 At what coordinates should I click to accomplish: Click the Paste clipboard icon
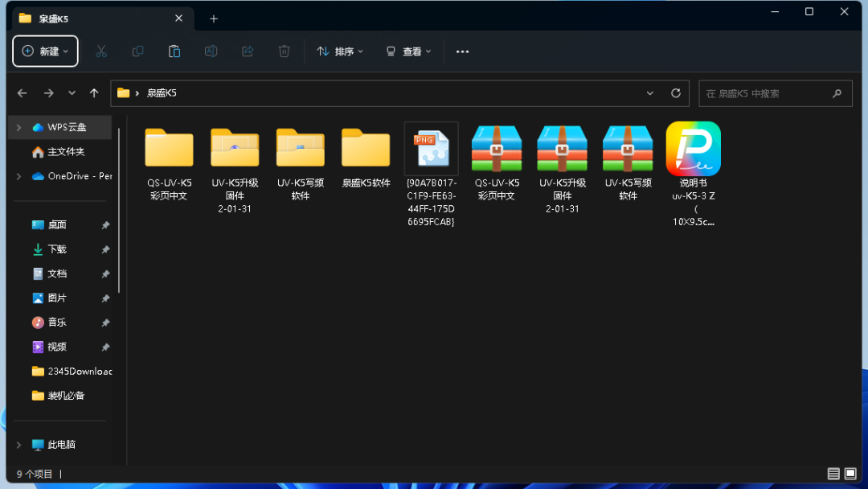174,51
